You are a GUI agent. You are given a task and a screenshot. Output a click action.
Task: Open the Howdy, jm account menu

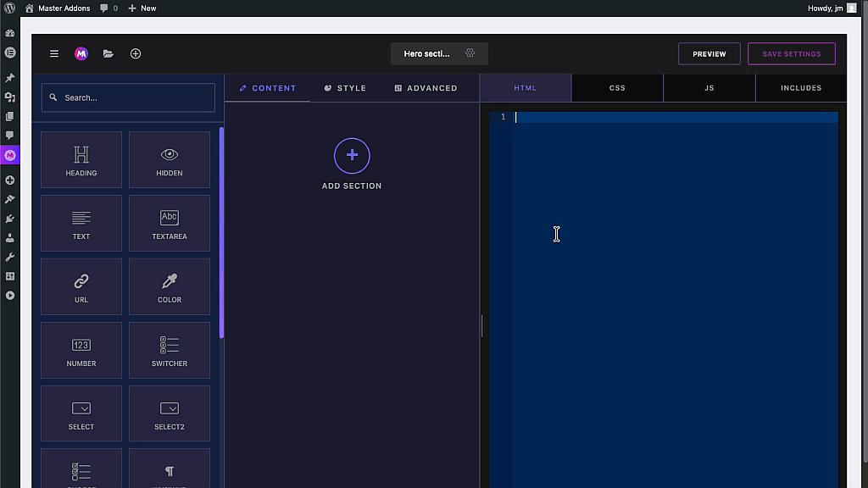tap(832, 8)
